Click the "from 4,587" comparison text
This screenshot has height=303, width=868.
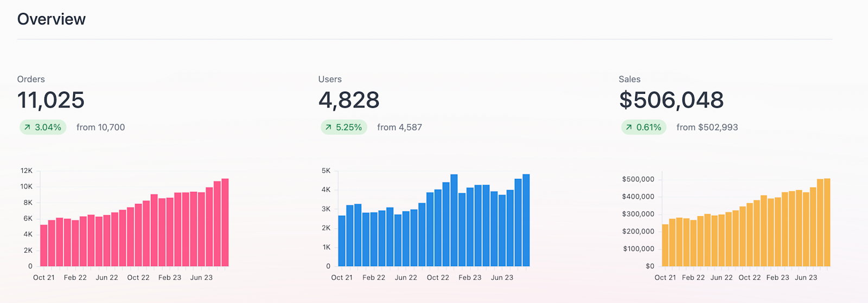click(x=399, y=127)
